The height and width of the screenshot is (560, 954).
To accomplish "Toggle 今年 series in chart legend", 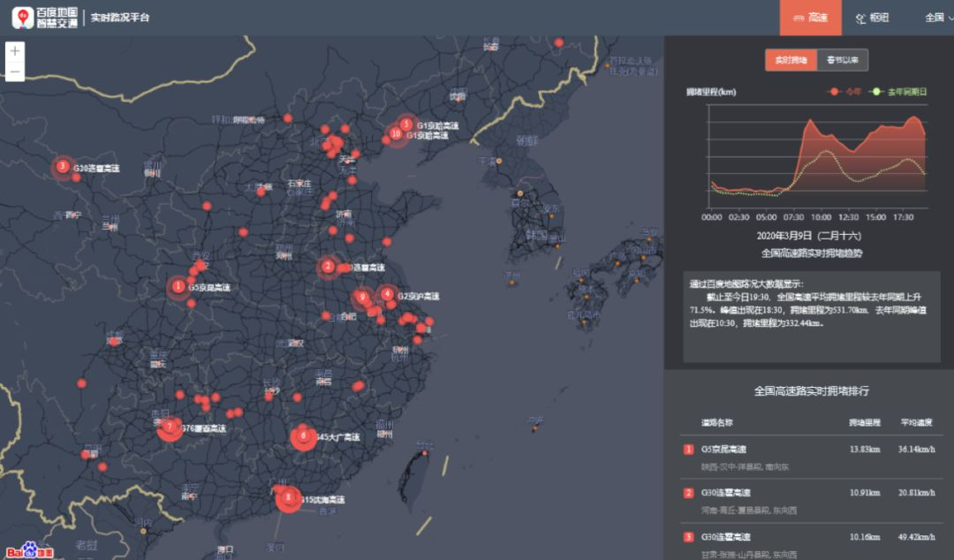I will (844, 92).
